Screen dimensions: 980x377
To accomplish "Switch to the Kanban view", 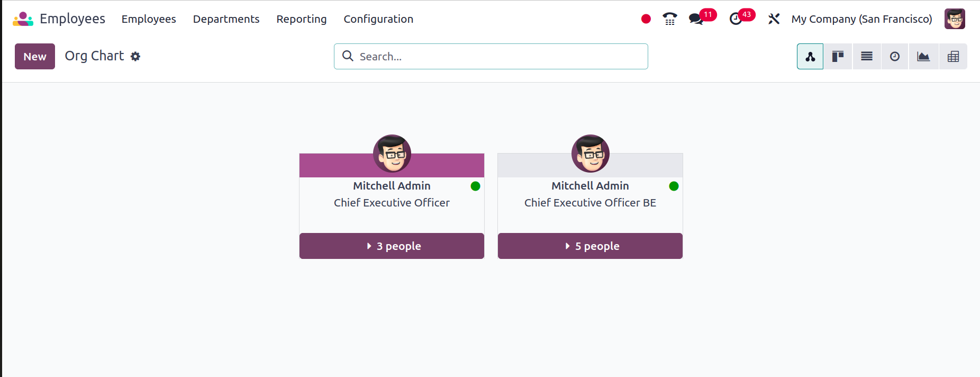I will click(x=838, y=57).
